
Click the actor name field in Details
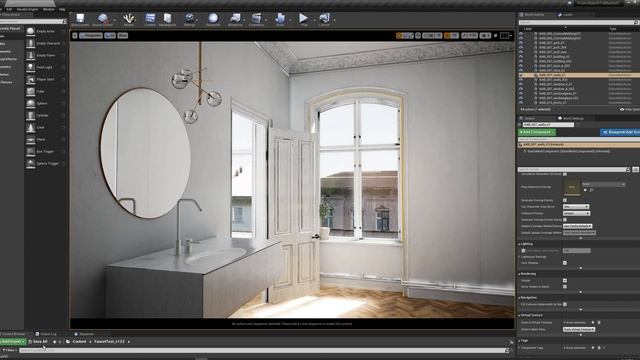tap(548, 124)
